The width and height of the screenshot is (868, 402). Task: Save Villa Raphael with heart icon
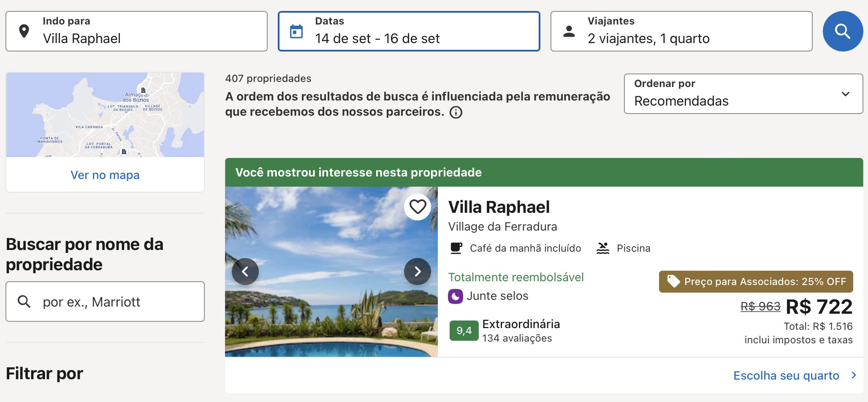click(418, 207)
